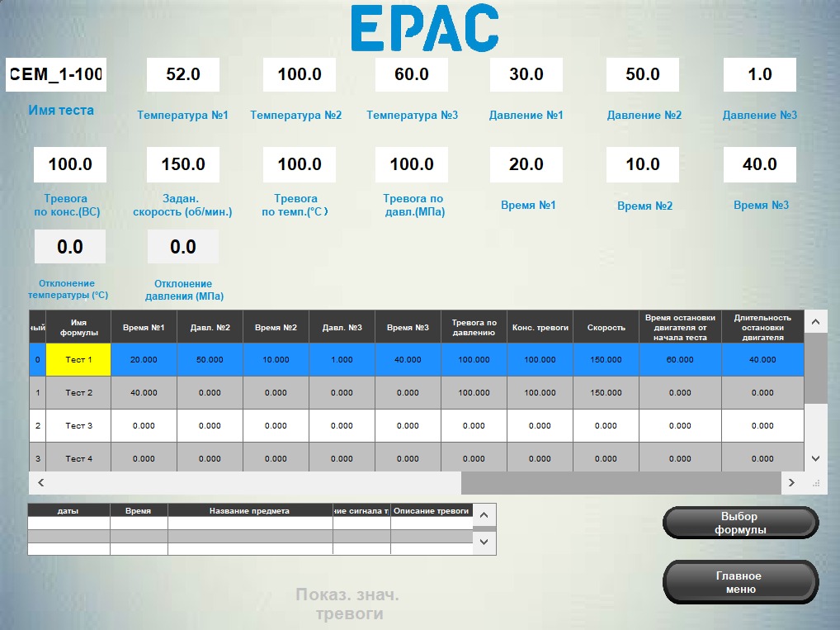Click the Скорость column header
The image size is (840, 630).
click(x=606, y=328)
